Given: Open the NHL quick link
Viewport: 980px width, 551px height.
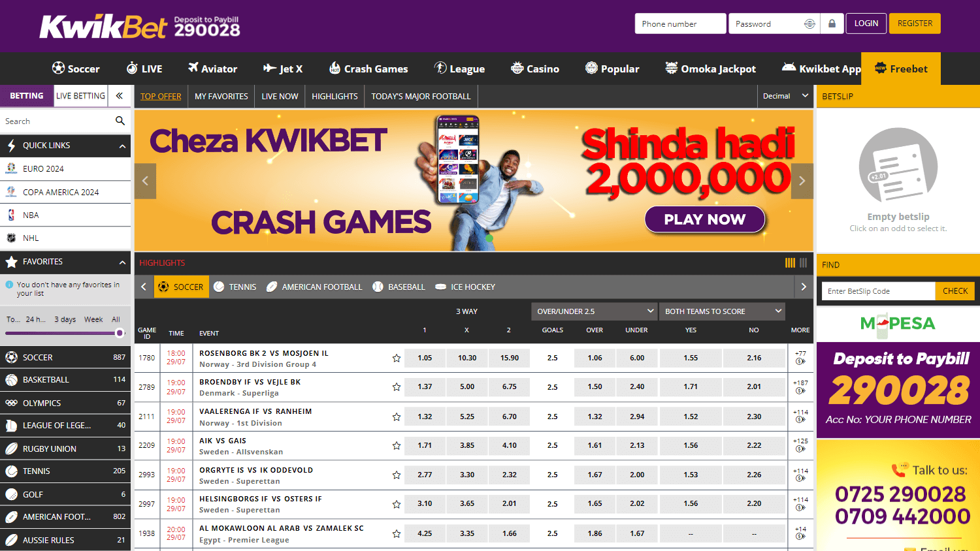Looking at the screenshot, I should 65,238.
